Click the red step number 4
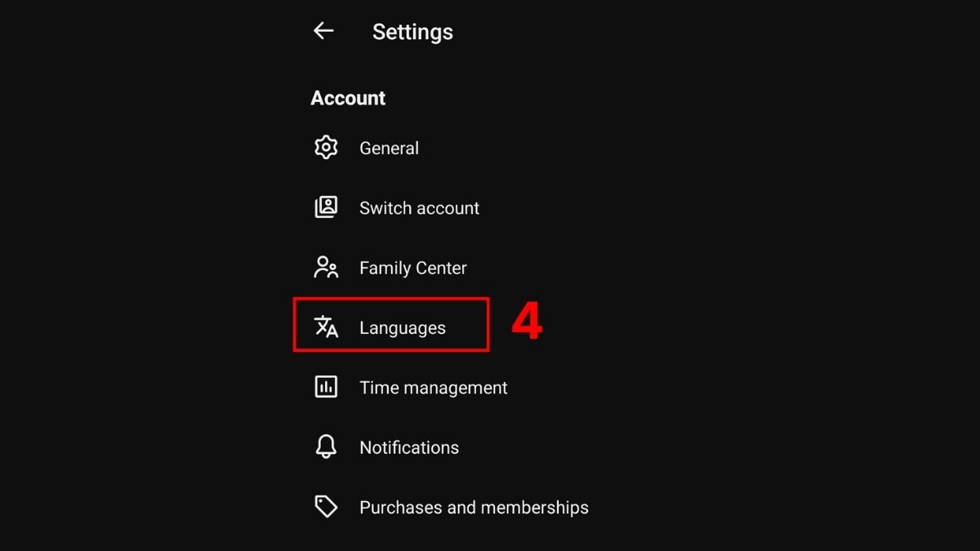This screenshot has height=551, width=980. click(527, 322)
